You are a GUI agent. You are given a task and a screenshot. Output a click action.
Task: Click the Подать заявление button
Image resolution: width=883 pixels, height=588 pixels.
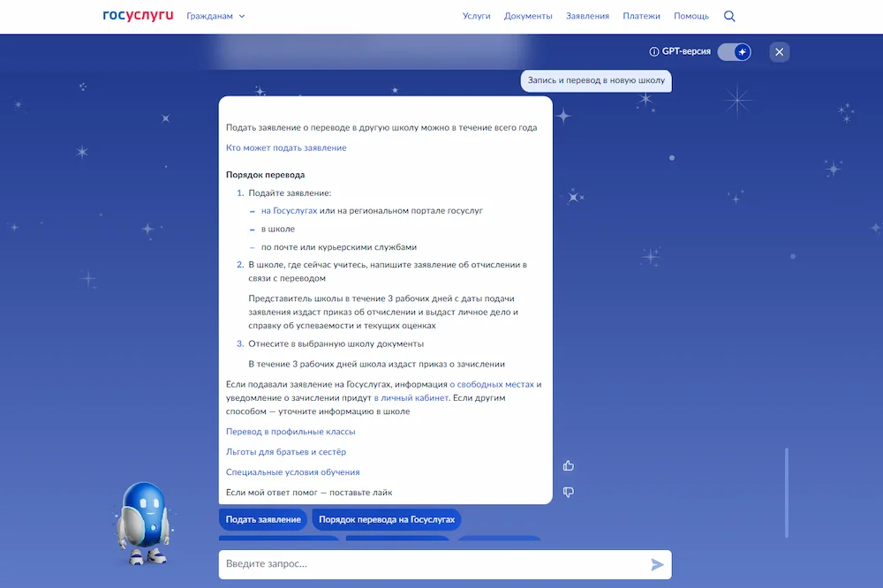(x=263, y=519)
